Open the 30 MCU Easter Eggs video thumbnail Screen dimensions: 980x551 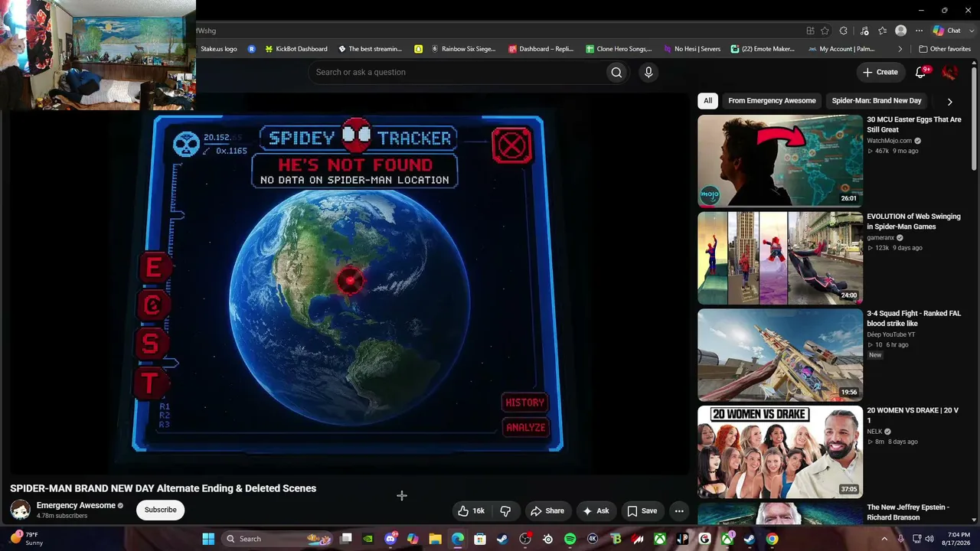(x=780, y=161)
